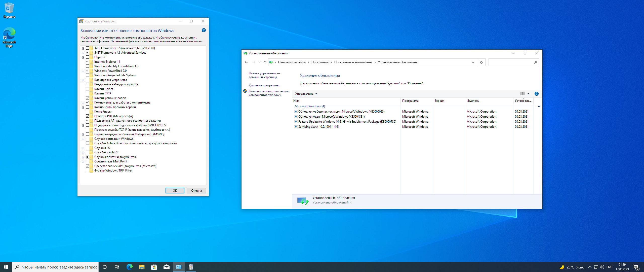This screenshot has height=272, width=644.
Task: Expand the IIS services tree node
Action: point(83,148)
